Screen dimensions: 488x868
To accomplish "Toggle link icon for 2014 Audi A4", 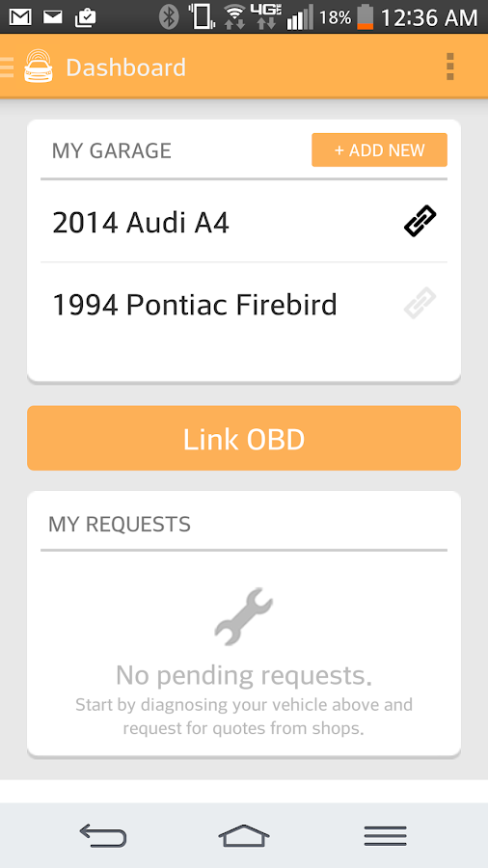I will (x=420, y=222).
